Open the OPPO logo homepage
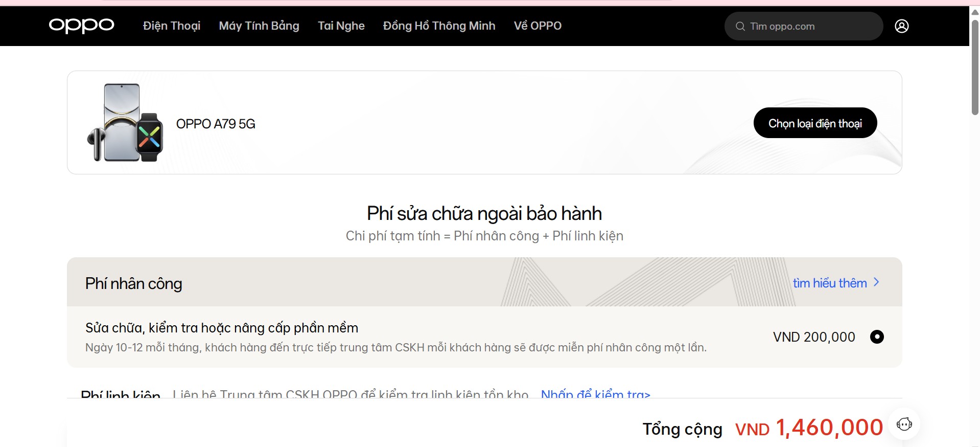 click(x=81, y=26)
